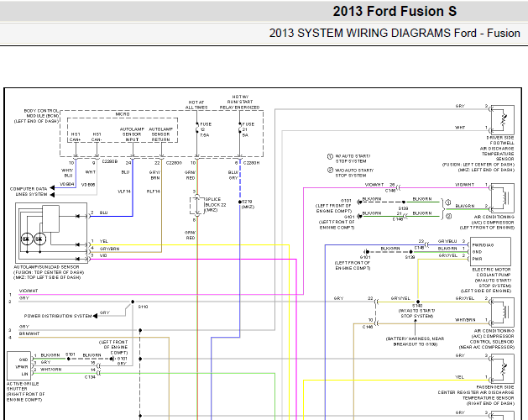The height and width of the screenshot is (420, 528).
Task: Click the MICRO label inside the BCM box
Action: [x=123, y=114]
